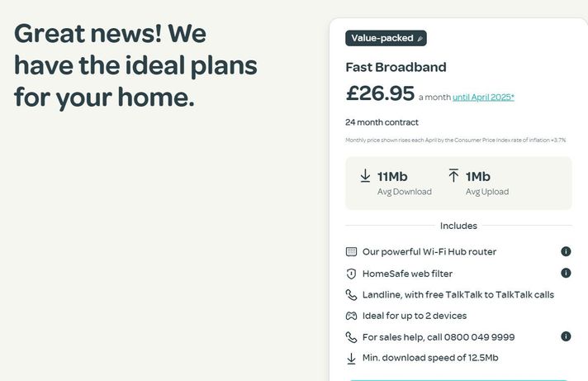The image size is (588, 381).
Task: Click the min. download speed arrow icon
Action: [351, 358]
